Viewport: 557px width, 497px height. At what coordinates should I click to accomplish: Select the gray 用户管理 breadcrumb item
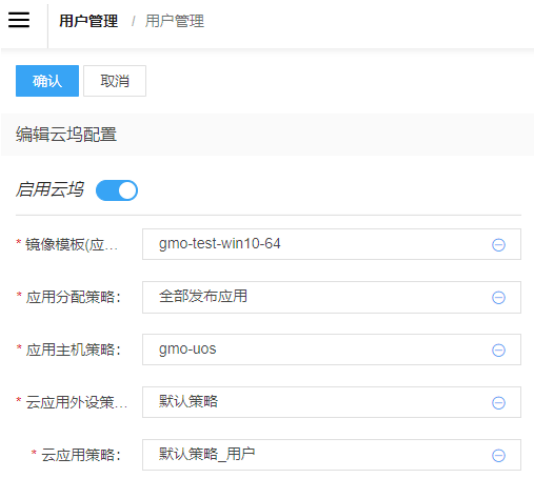pos(174,21)
